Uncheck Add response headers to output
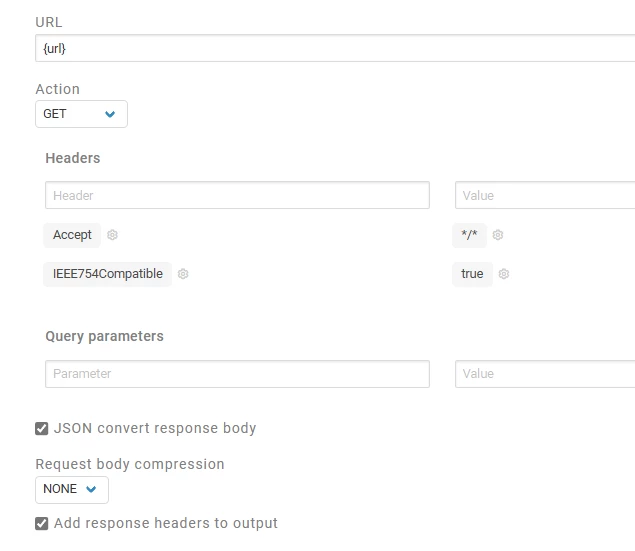The width and height of the screenshot is (635, 551). (42, 523)
